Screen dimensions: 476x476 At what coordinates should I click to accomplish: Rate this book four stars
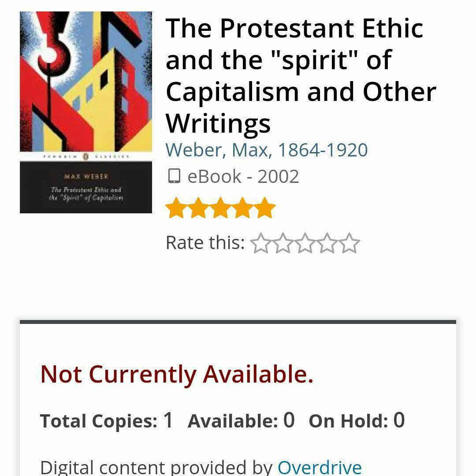(327, 243)
